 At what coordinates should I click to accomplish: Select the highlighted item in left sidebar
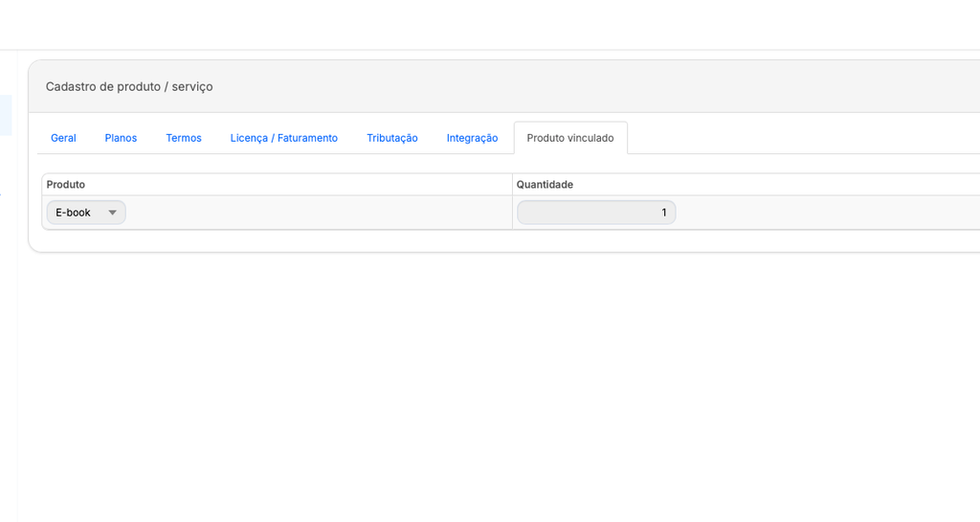[x=6, y=115]
